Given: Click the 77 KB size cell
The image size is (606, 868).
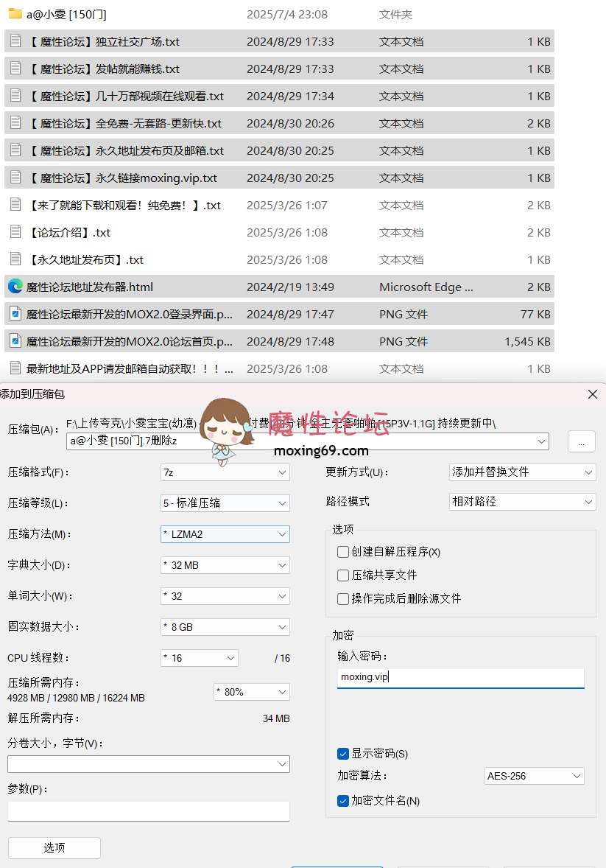Looking at the screenshot, I should point(536,315).
